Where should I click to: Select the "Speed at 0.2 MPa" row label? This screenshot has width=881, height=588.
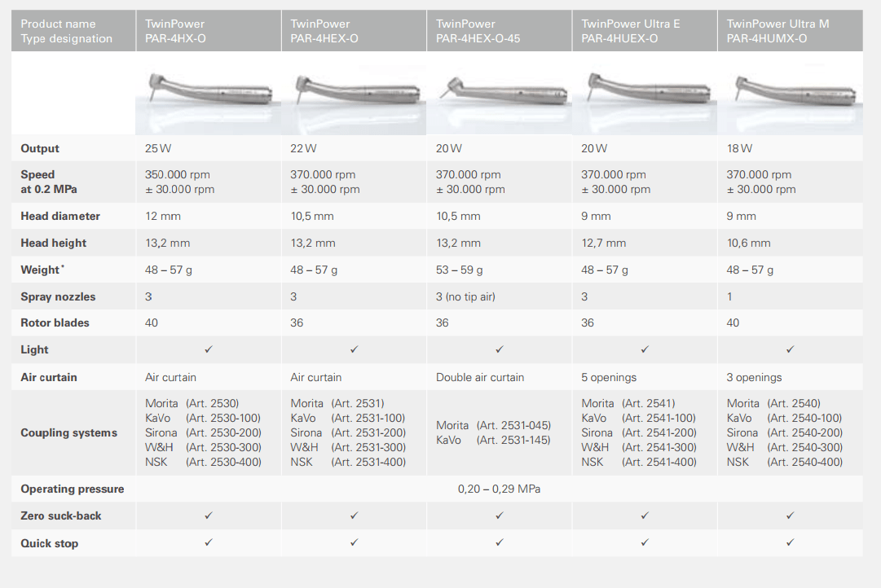coord(49,182)
